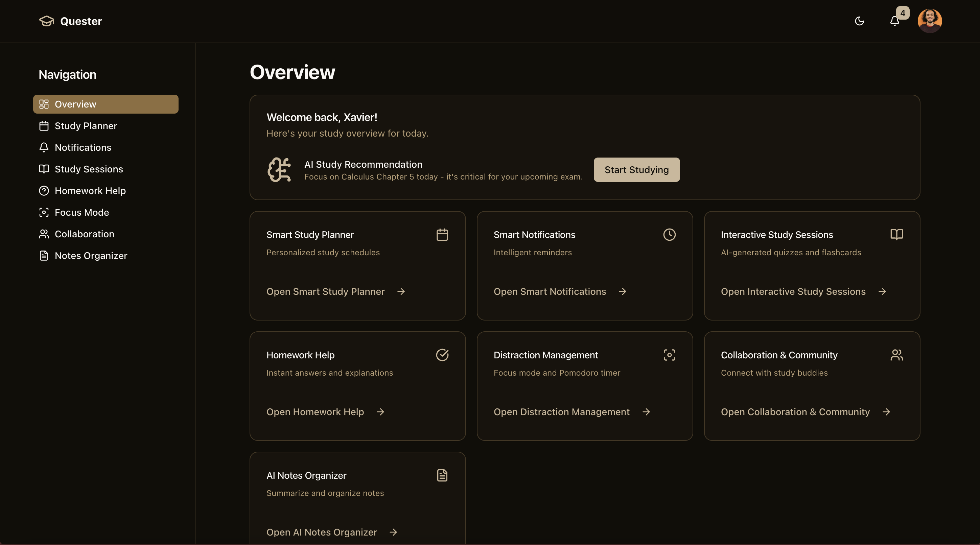Image resolution: width=980 pixels, height=545 pixels.
Task: Click the AI brain recommendation icon
Action: [x=279, y=170]
